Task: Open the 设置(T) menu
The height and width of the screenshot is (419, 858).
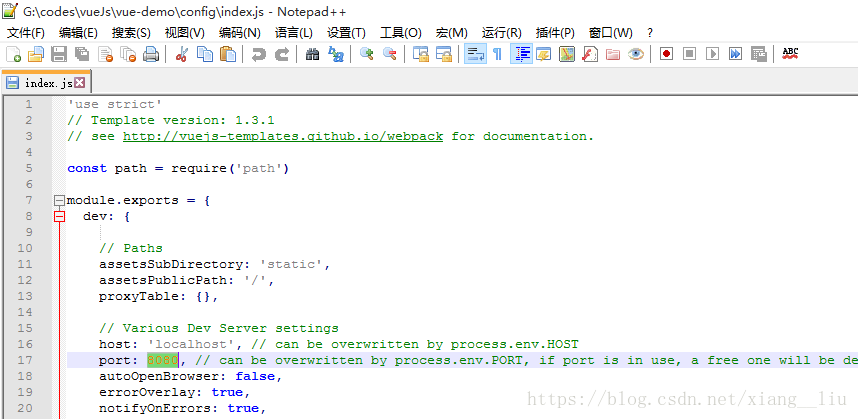Action: pyautogui.click(x=346, y=33)
